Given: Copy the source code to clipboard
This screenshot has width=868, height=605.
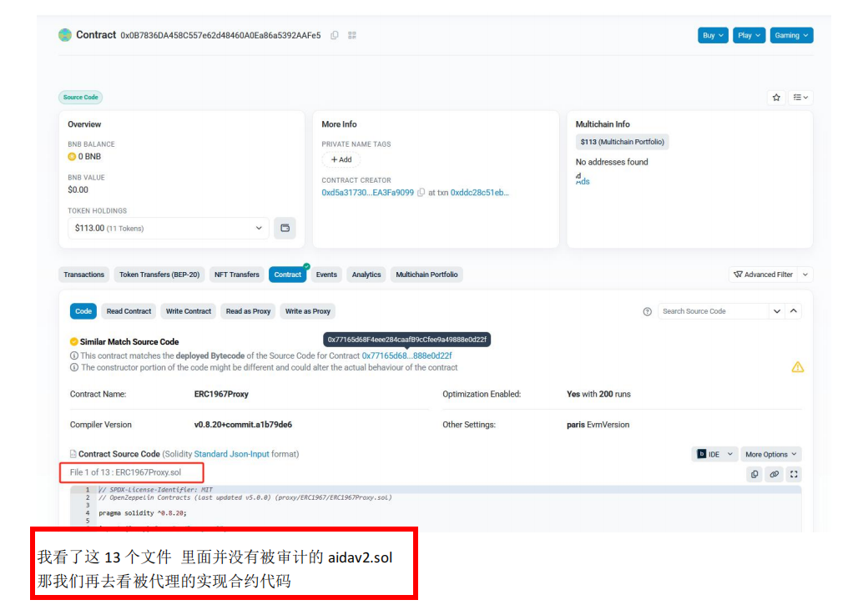Looking at the screenshot, I should tap(754, 474).
